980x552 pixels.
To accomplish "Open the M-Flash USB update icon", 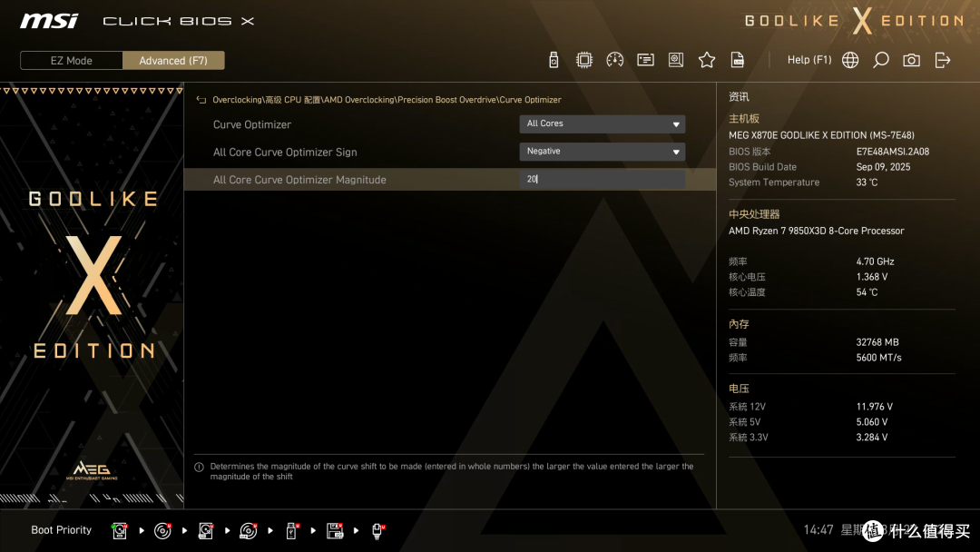I will (x=554, y=60).
